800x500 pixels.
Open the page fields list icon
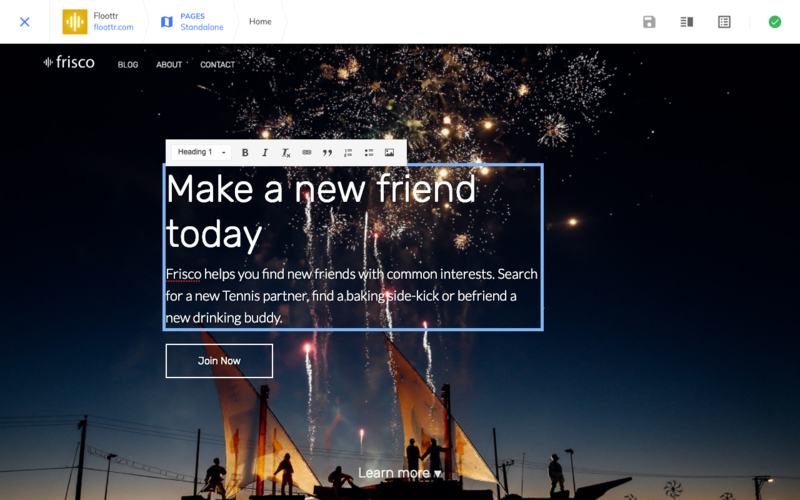coord(724,22)
